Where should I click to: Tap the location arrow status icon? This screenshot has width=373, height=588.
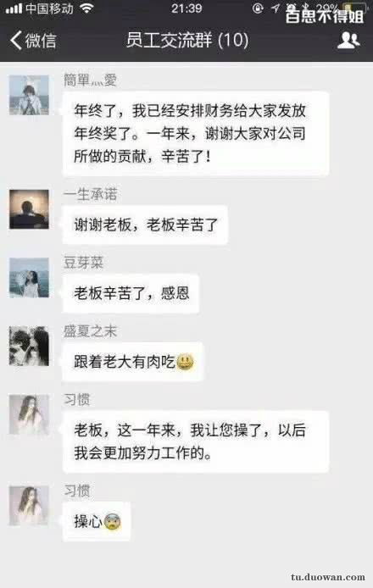[276, 8]
